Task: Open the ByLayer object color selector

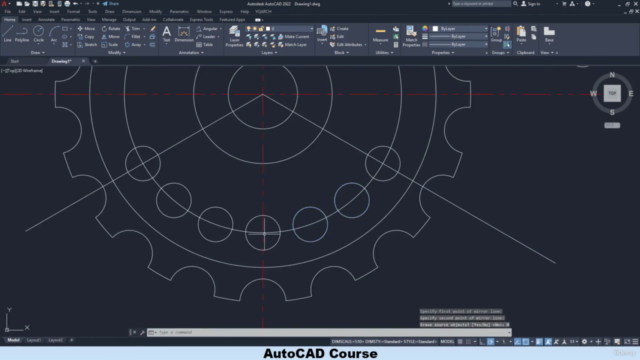Action: (460, 29)
